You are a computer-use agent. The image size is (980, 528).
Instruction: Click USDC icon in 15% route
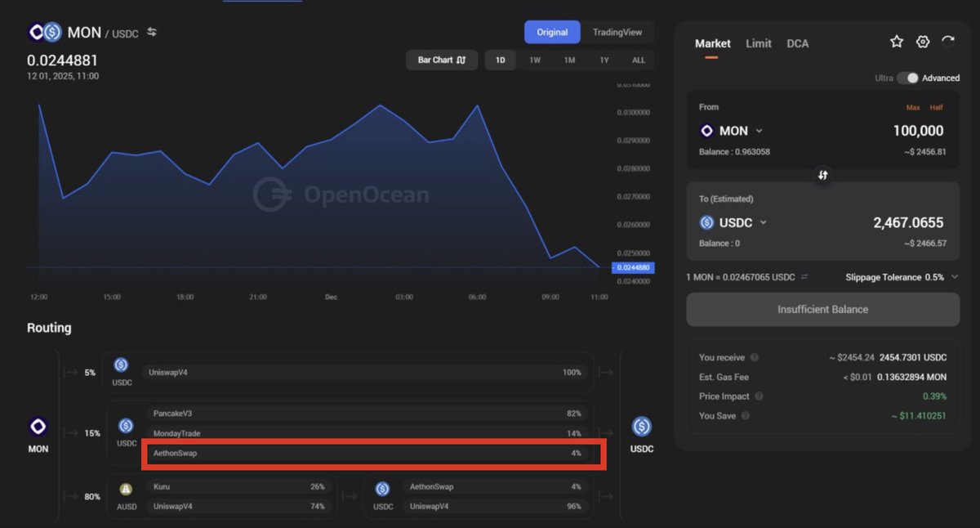coord(126,426)
